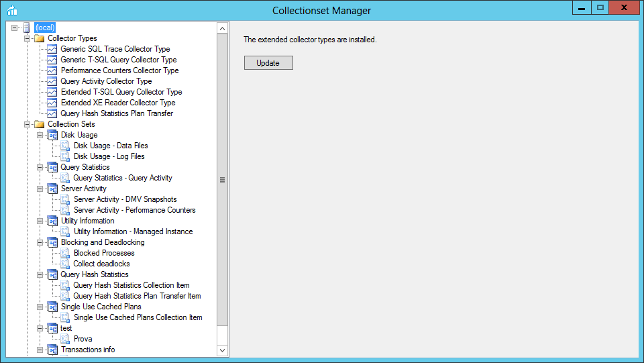This screenshot has width=644, height=363.
Task: Click the tree scrollbar down arrow
Action: 222,350
